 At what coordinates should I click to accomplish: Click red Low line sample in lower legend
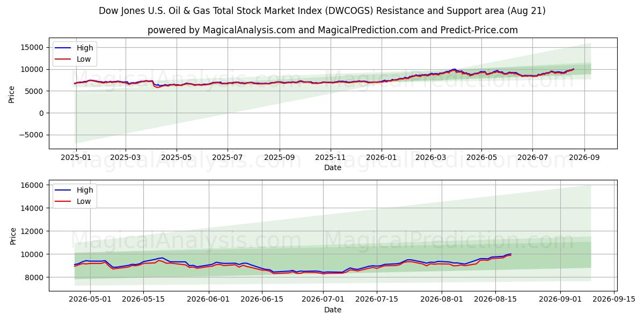pyautogui.click(x=64, y=201)
